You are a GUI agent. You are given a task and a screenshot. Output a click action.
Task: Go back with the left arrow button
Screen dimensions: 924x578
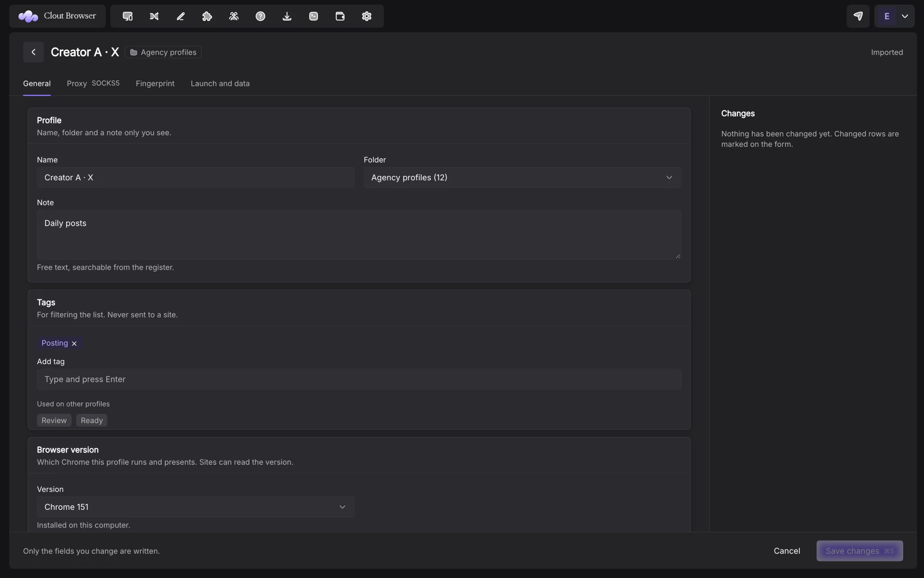pyautogui.click(x=33, y=52)
